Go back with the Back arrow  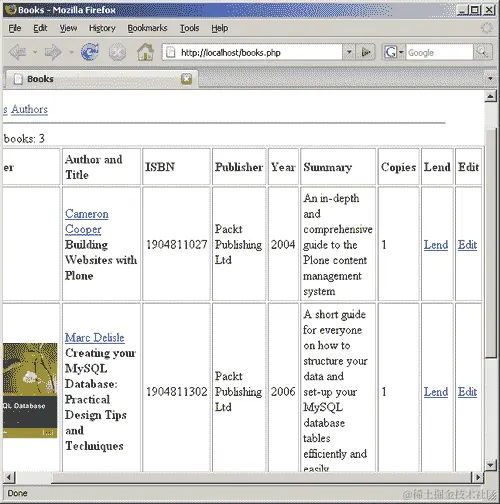(17, 52)
